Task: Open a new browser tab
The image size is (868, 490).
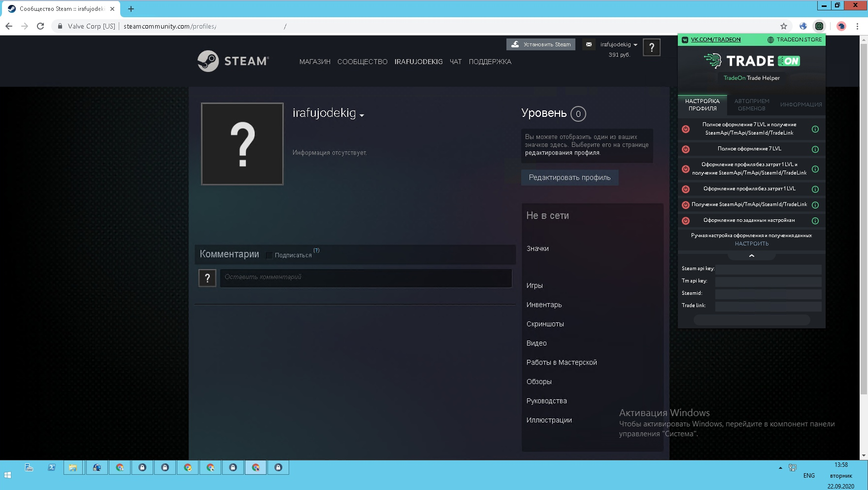Action: pyautogui.click(x=131, y=9)
